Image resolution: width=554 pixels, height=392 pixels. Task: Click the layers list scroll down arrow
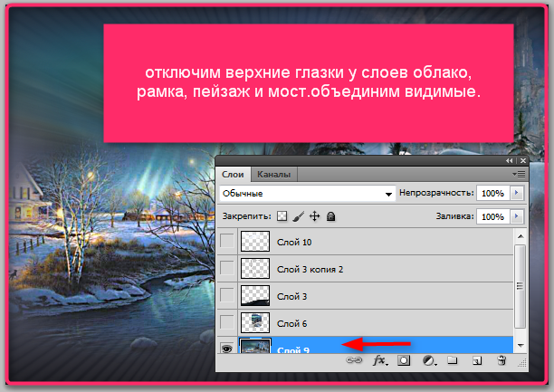(521, 345)
